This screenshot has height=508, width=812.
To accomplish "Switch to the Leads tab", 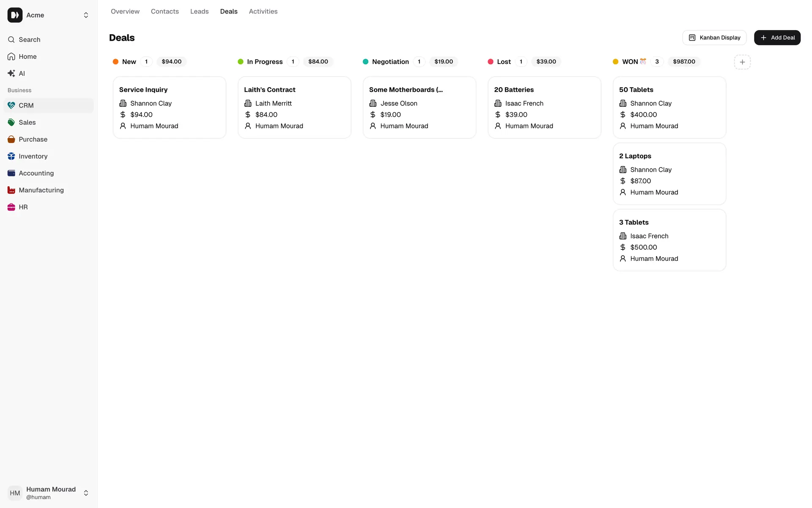I will click(199, 11).
